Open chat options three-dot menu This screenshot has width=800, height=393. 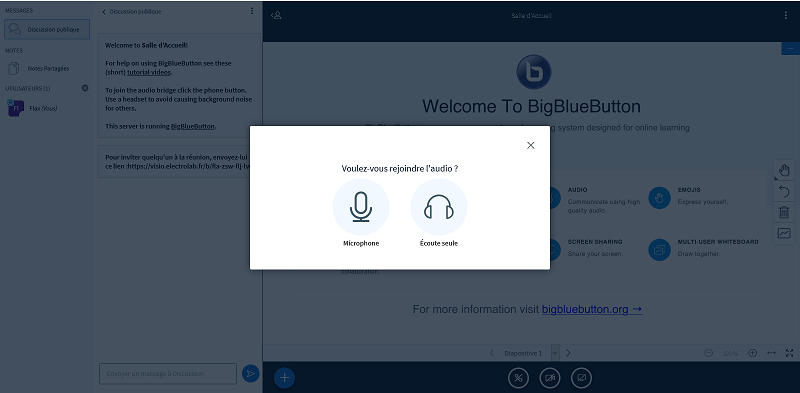[x=252, y=11]
